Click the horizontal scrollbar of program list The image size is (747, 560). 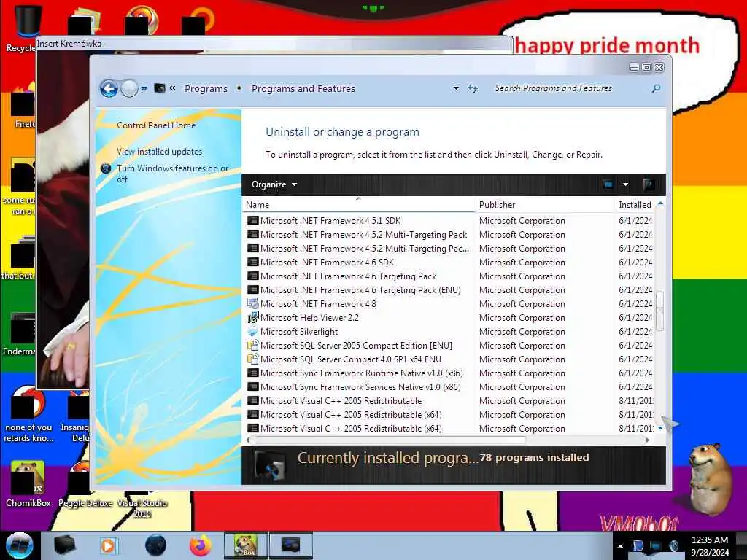coord(390,440)
